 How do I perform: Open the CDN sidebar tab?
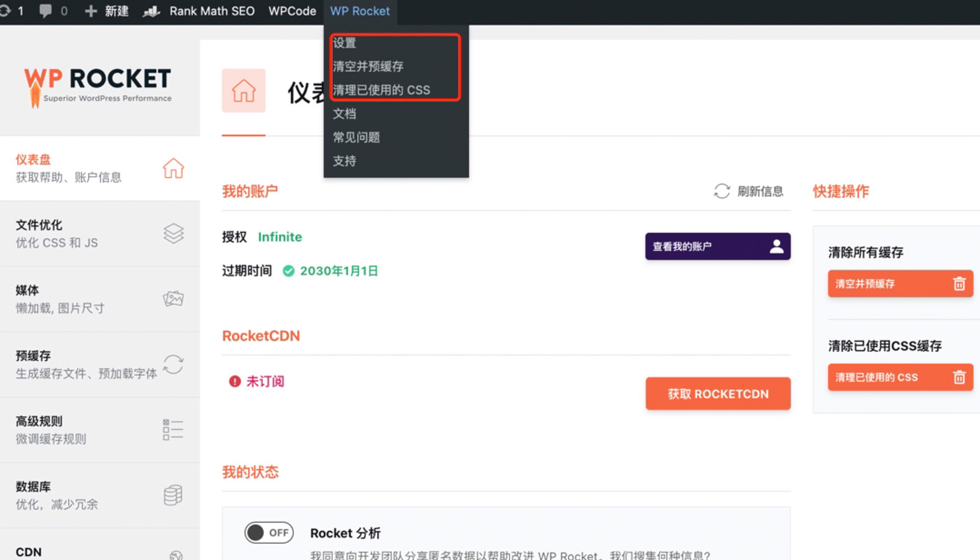pyautogui.click(x=99, y=545)
